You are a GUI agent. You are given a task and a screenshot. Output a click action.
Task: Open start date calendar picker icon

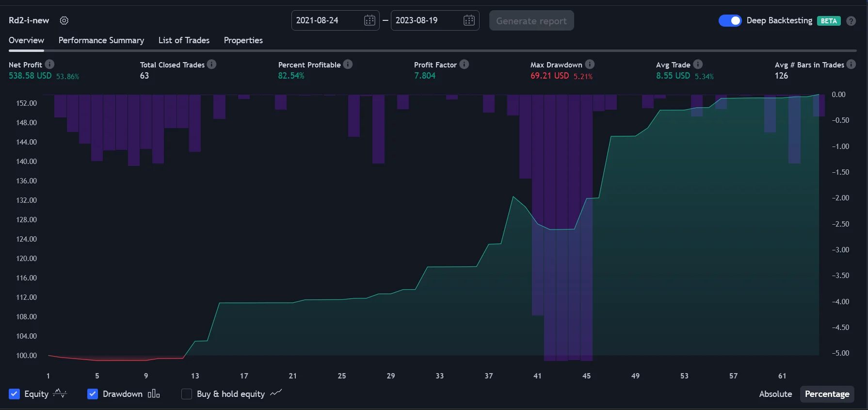tap(370, 20)
